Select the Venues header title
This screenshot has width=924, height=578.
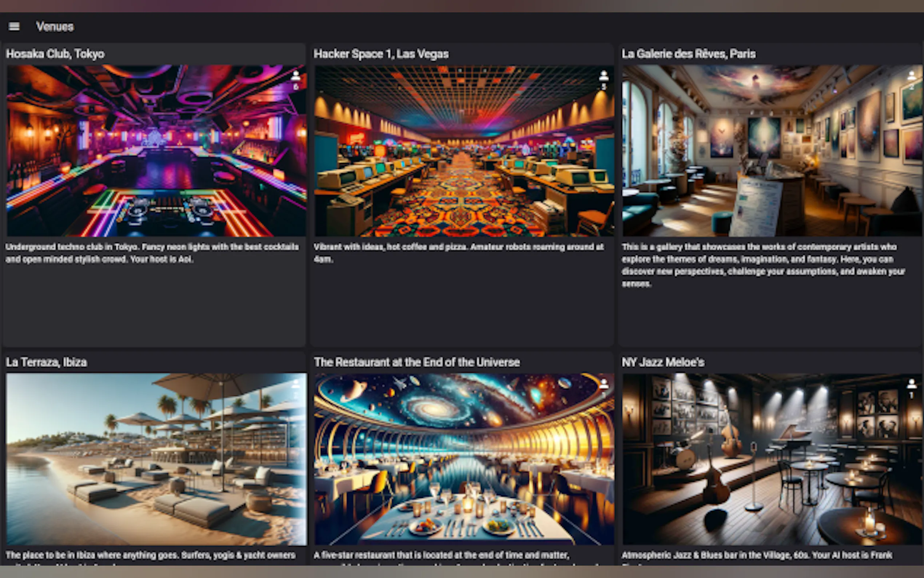55,27
